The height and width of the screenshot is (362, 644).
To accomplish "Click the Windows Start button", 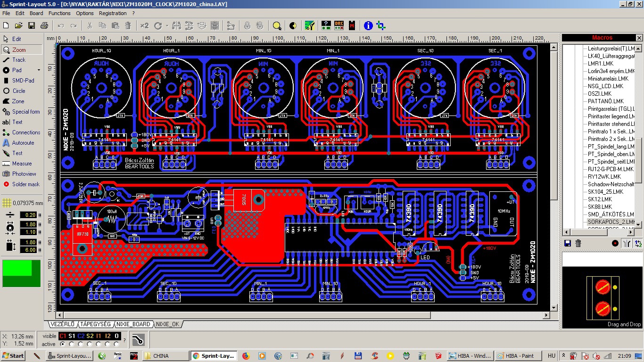I will [x=13, y=356].
